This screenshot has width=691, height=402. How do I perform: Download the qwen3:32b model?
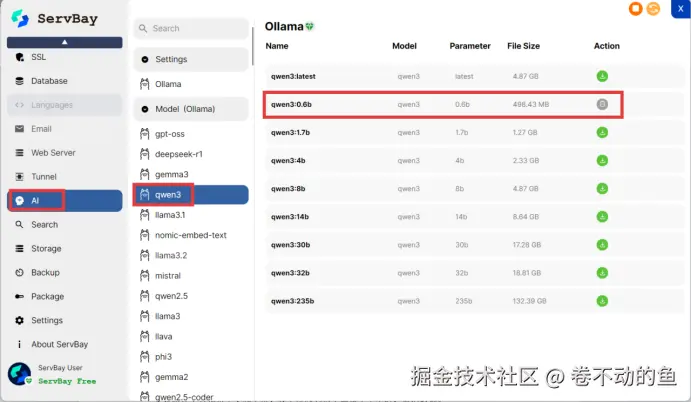coord(602,273)
